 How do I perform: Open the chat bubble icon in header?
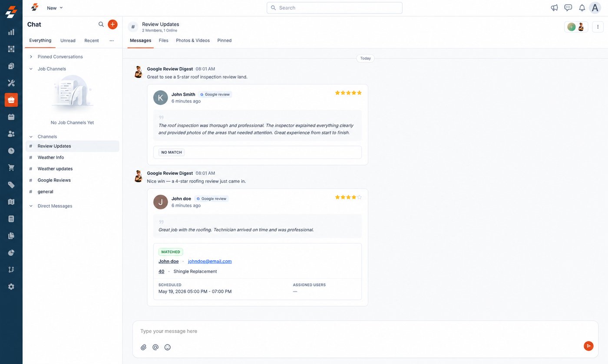click(568, 8)
